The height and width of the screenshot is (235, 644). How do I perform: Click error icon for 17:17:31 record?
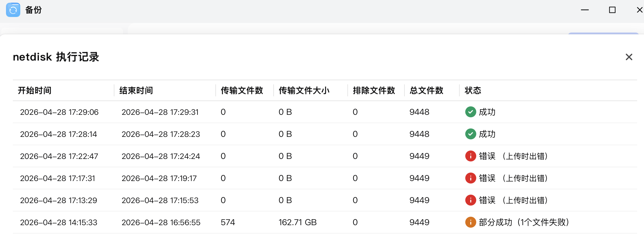tap(470, 178)
